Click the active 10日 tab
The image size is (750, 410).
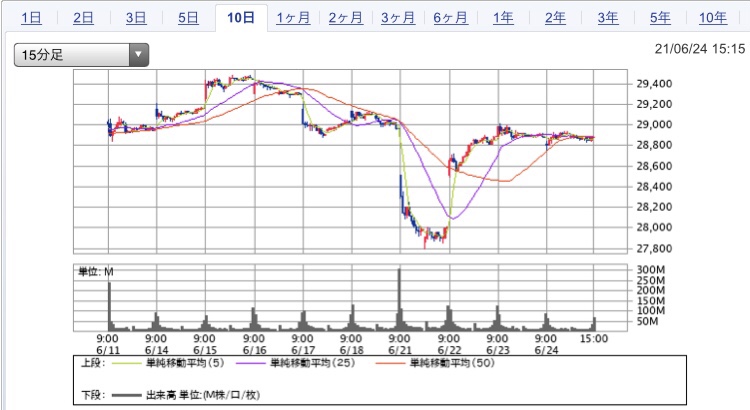(241, 18)
